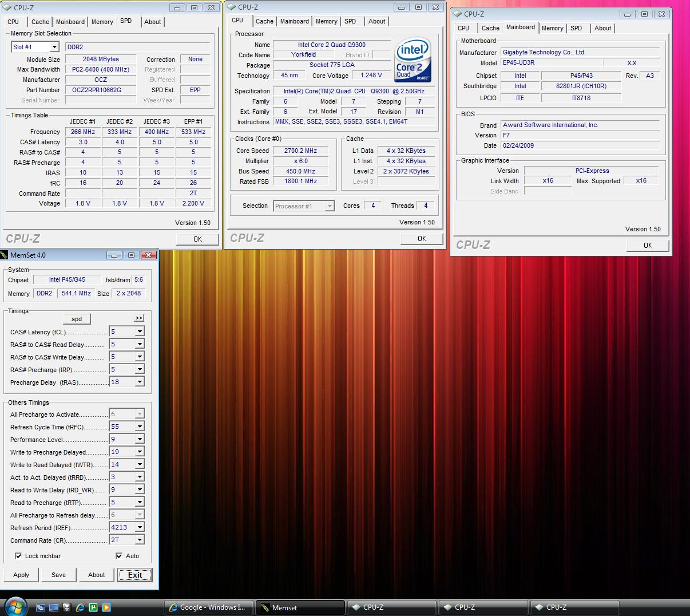This screenshot has height=616, width=690.
Task: Open Read to Precharge (tRTP) dropdown
Action: point(139,502)
